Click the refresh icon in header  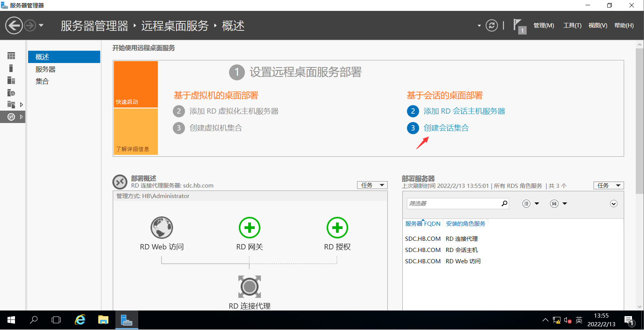tap(492, 25)
